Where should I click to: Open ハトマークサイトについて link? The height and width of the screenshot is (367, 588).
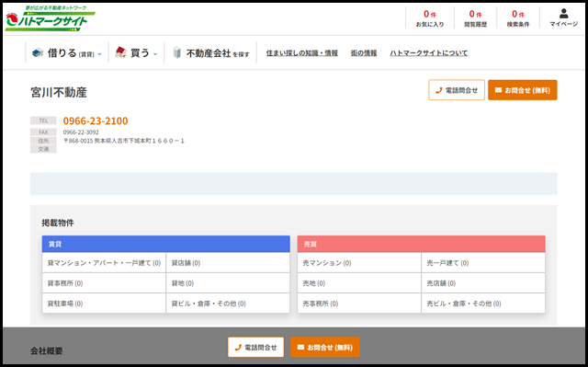coord(429,53)
